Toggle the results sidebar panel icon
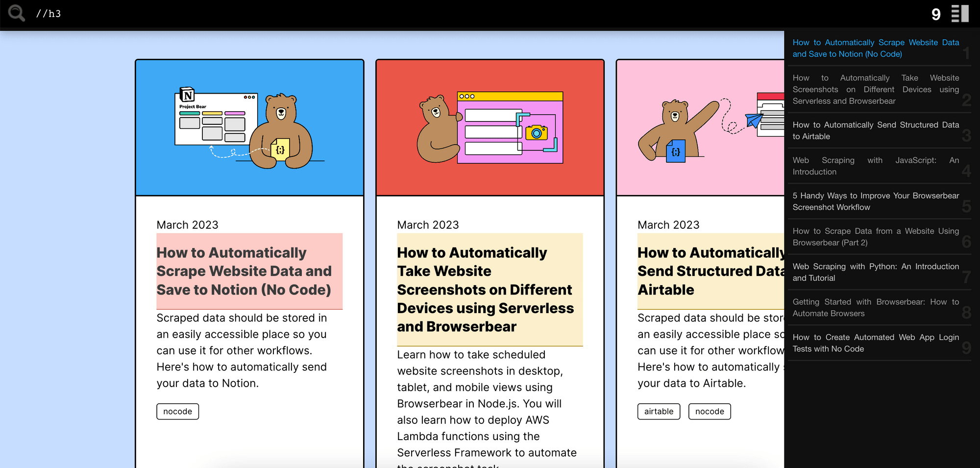Screen dimensions: 980x468 (x=960, y=14)
